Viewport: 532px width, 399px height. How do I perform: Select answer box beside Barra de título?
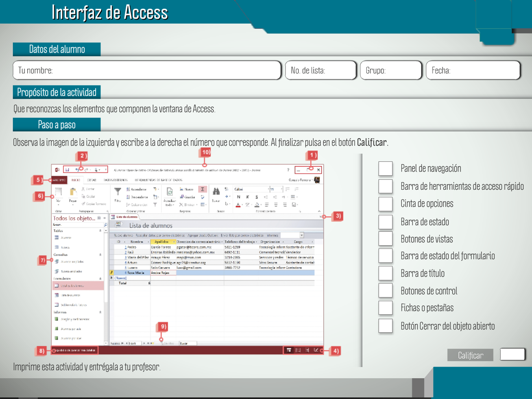[x=385, y=273]
